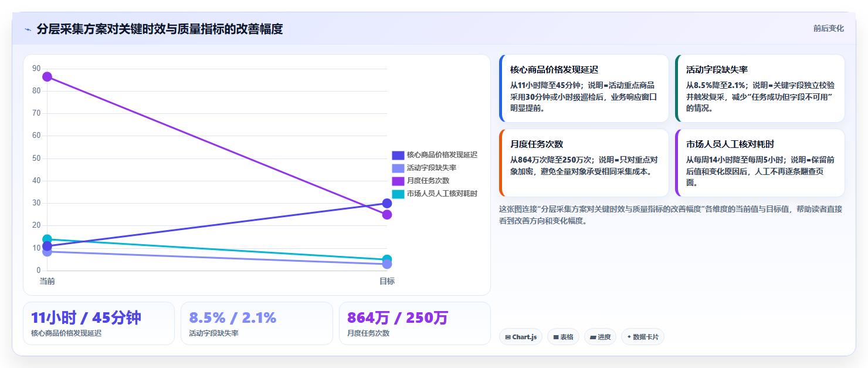
Task: Click the purple data point at 目标 near 25
Action: tap(387, 215)
